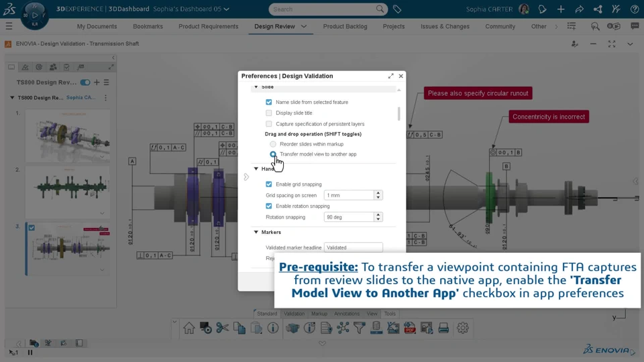Open the compass play button

click(35, 15)
